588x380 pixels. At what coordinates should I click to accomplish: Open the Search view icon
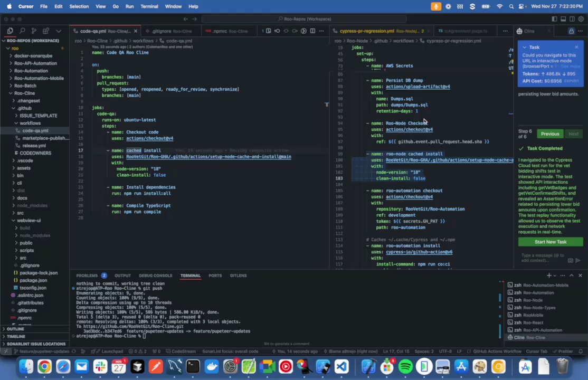pos(22,31)
